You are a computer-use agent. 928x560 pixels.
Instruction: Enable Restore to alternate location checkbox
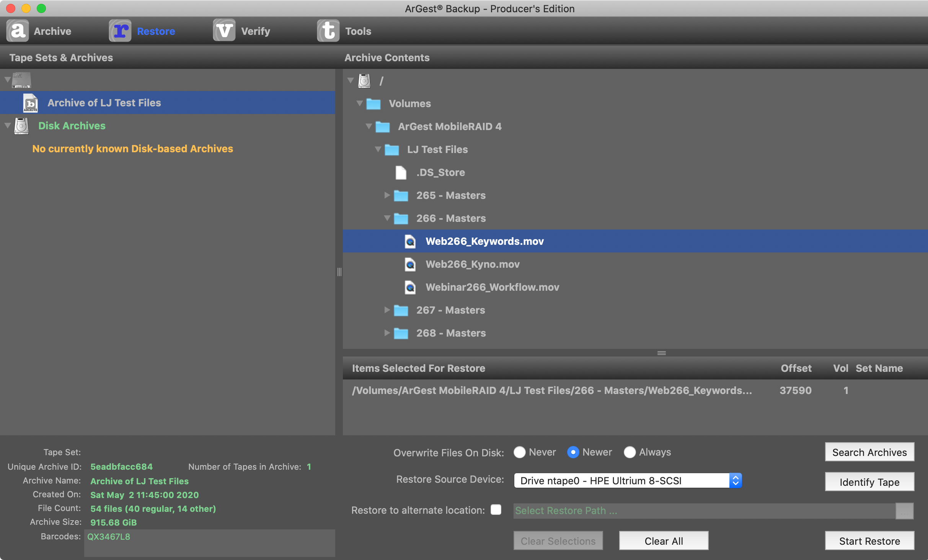coord(496,510)
